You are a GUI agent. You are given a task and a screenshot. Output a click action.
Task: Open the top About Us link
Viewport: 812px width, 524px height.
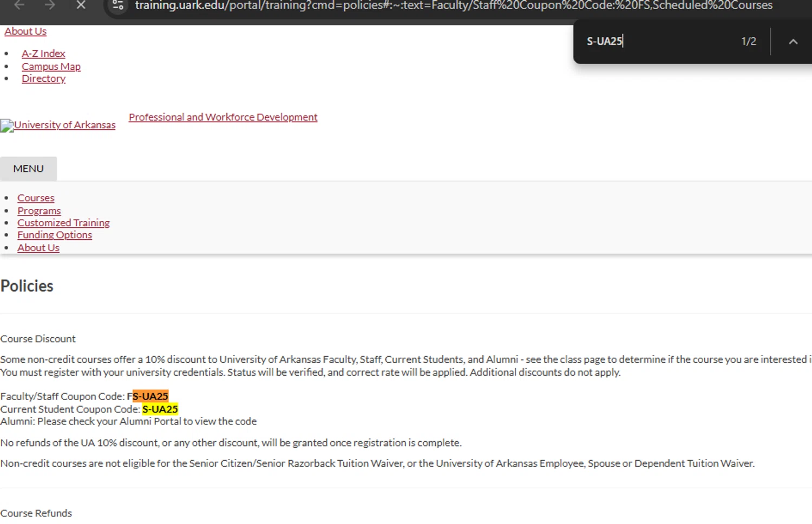tap(25, 31)
